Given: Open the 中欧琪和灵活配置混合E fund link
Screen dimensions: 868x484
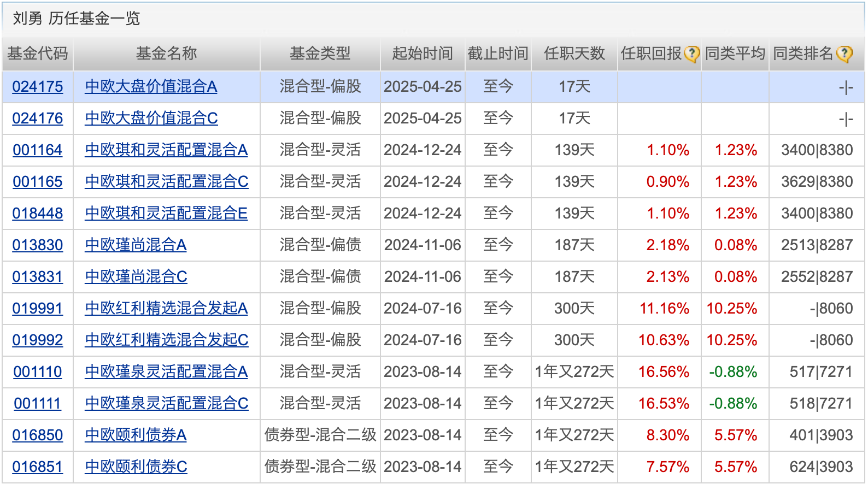Looking at the screenshot, I should click(x=166, y=213).
